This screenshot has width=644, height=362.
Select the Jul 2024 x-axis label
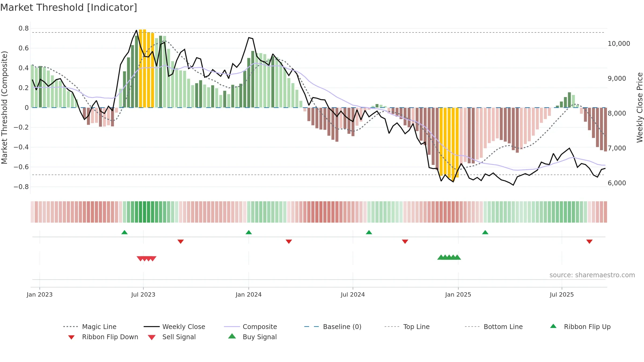(353, 294)
